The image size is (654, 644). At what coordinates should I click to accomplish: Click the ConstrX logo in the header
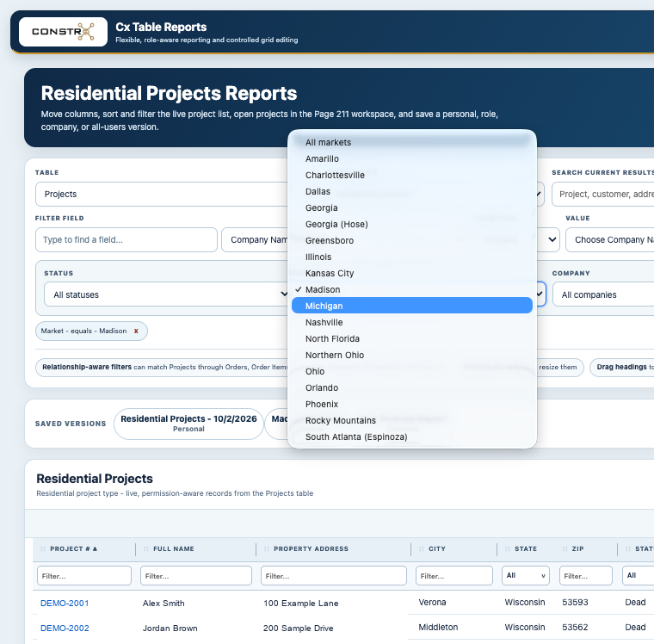click(63, 32)
